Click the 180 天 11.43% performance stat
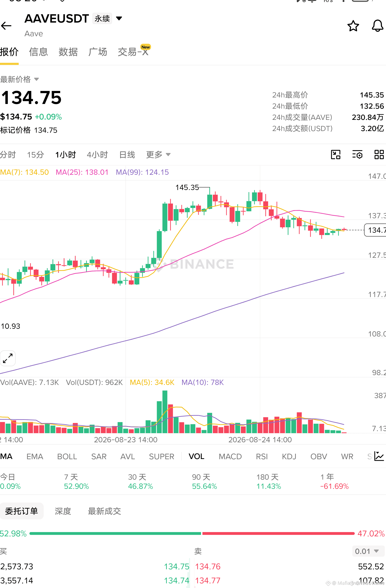Viewport: 386px width, 588px height. tap(269, 481)
